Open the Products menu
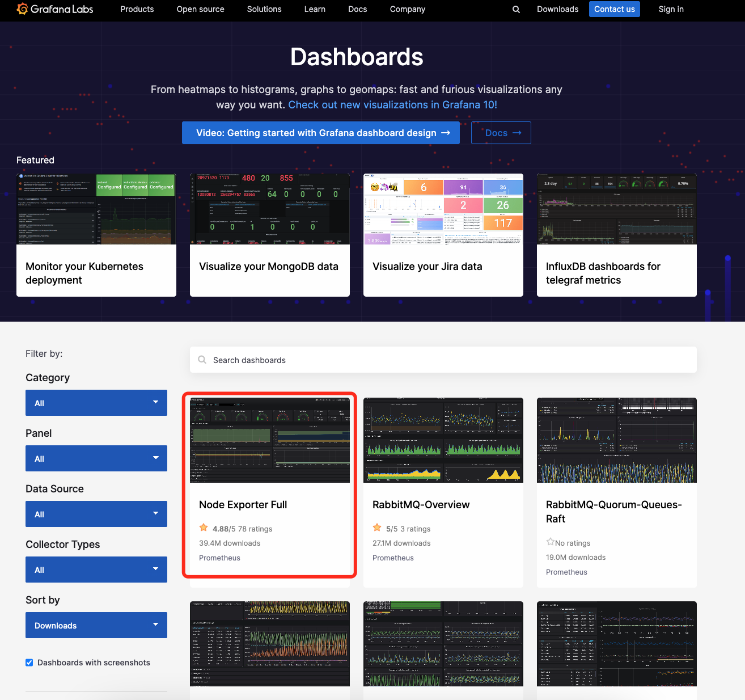The height and width of the screenshot is (700, 745). pyautogui.click(x=137, y=9)
